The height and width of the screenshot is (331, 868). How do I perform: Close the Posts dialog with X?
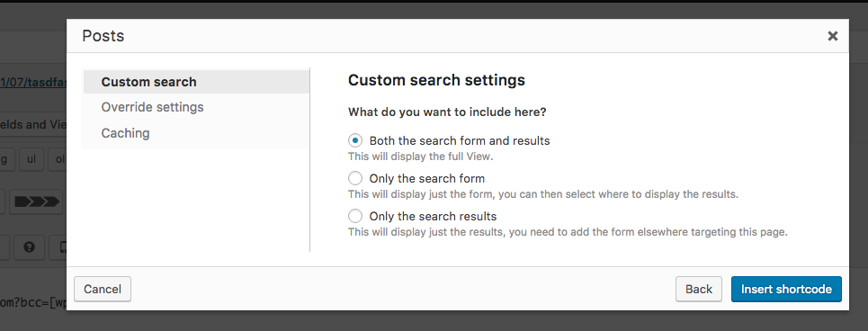tap(832, 37)
